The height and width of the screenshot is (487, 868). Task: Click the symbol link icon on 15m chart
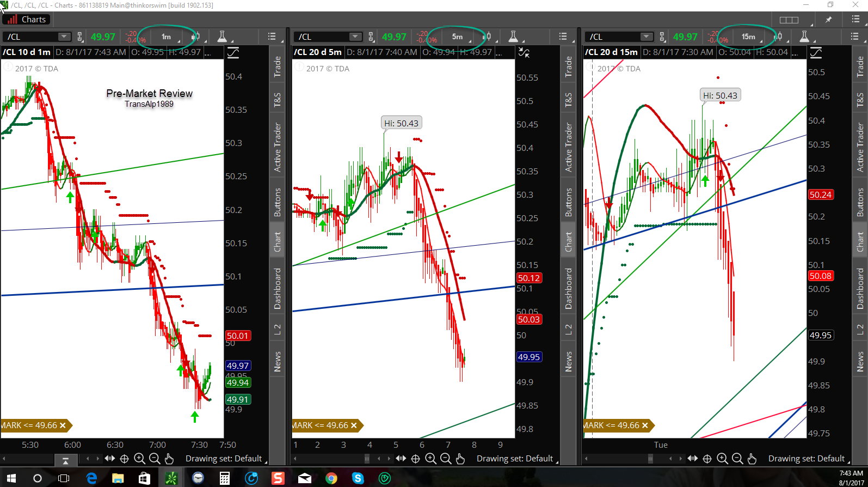(662, 36)
